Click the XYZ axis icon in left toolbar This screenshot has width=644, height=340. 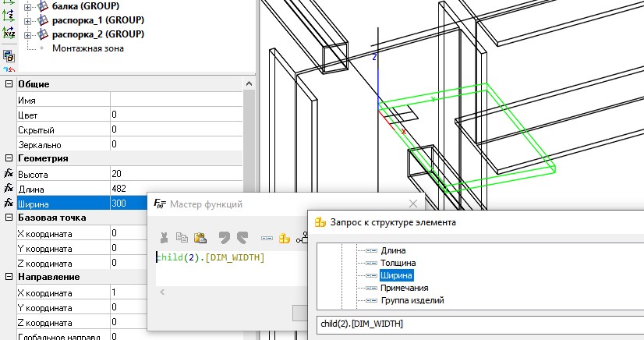[9, 33]
